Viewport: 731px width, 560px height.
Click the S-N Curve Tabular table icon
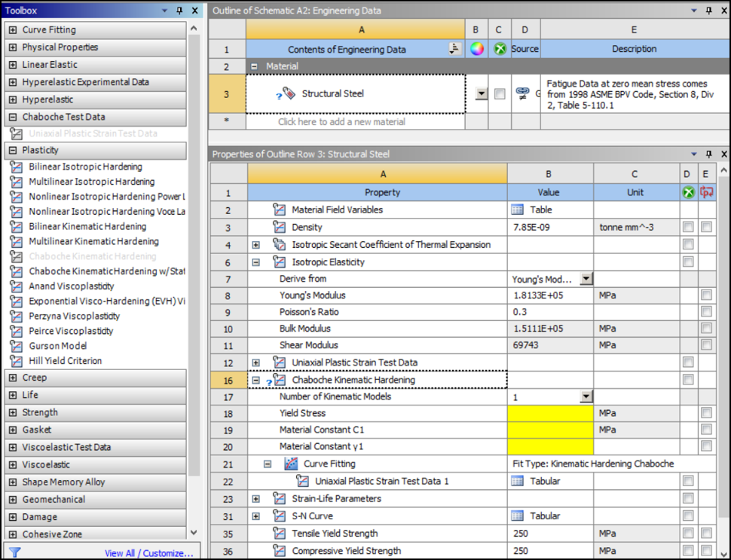[x=518, y=516]
